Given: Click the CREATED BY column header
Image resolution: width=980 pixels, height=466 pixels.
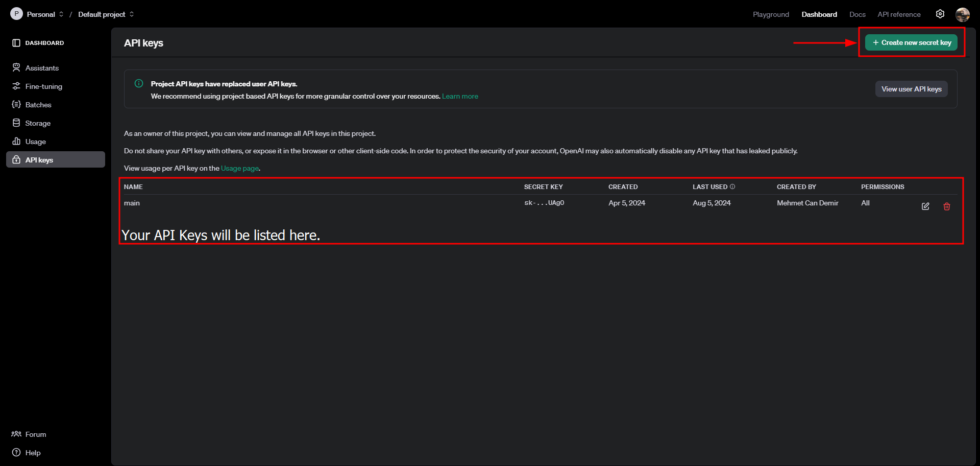Looking at the screenshot, I should pyautogui.click(x=796, y=187).
